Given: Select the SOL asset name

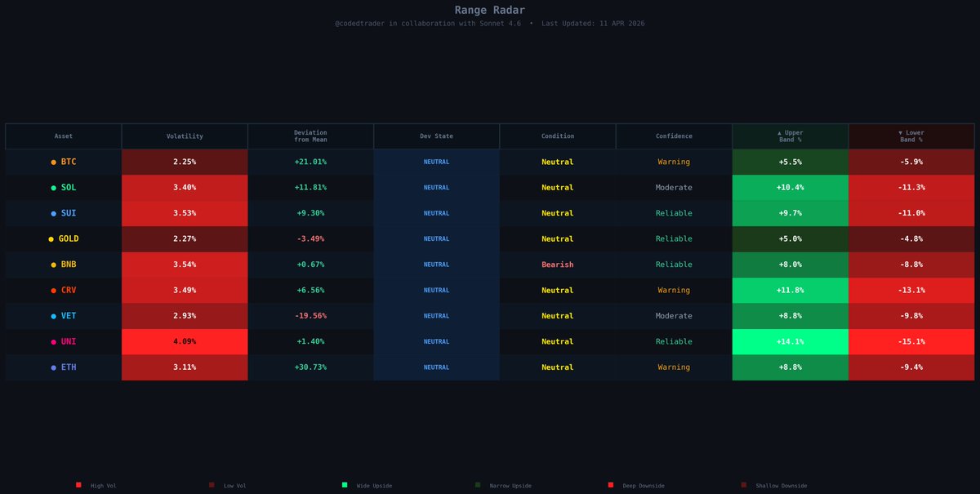Looking at the screenshot, I should click(69, 188).
